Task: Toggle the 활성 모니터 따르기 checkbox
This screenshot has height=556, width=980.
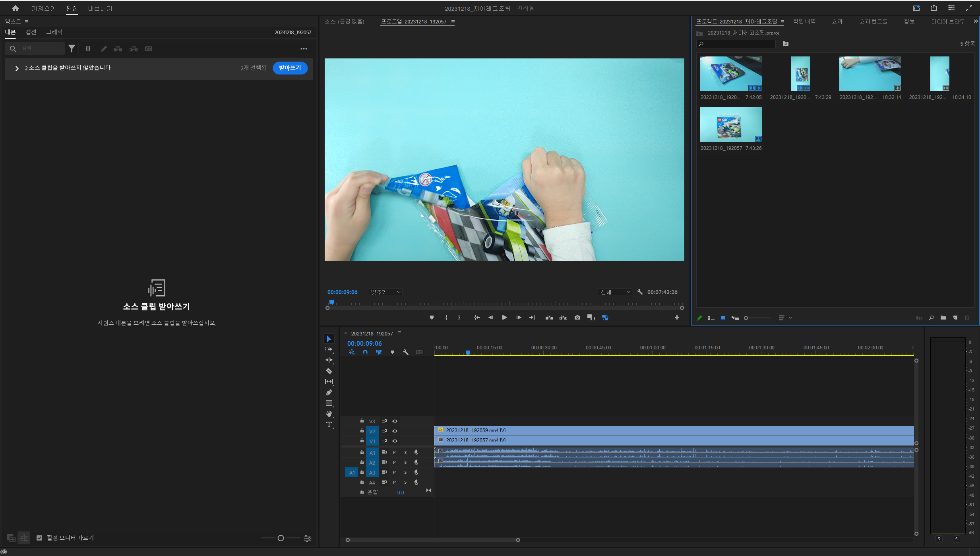Action: [x=39, y=538]
